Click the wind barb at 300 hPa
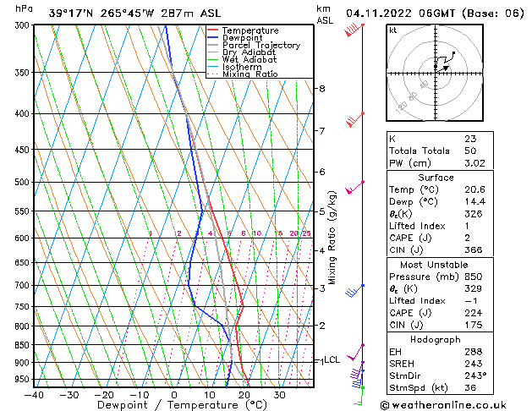 click(354, 30)
